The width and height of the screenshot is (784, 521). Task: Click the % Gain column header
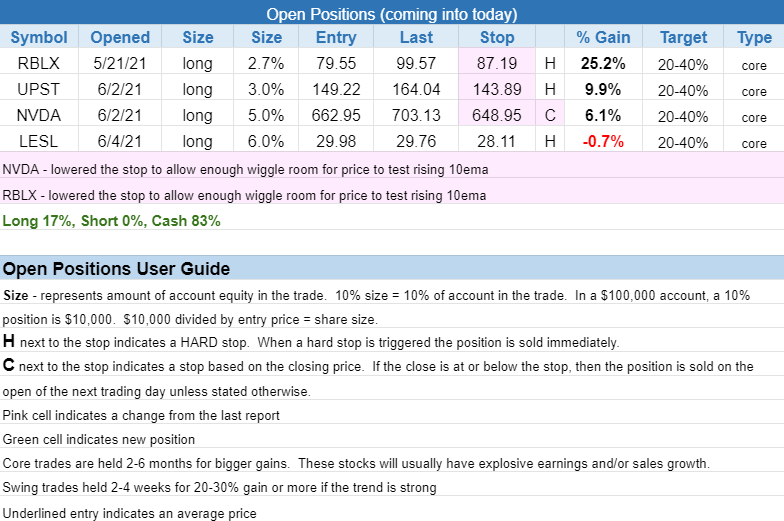pyautogui.click(x=603, y=38)
